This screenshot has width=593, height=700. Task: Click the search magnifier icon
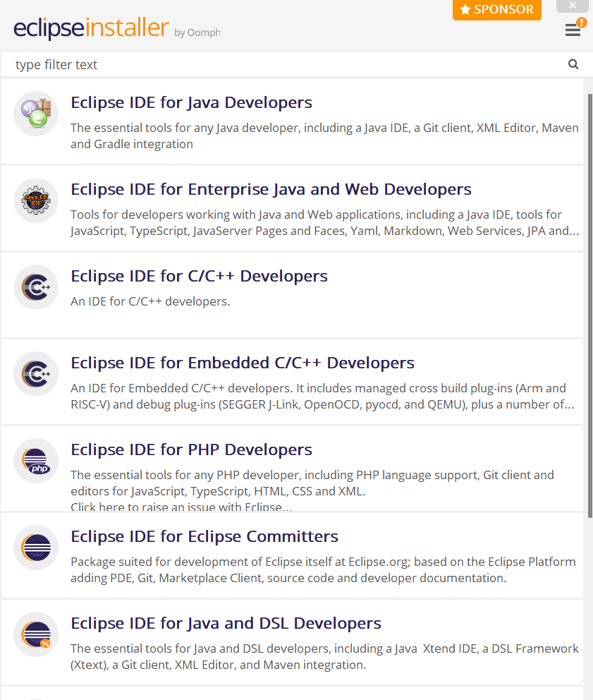(x=573, y=64)
